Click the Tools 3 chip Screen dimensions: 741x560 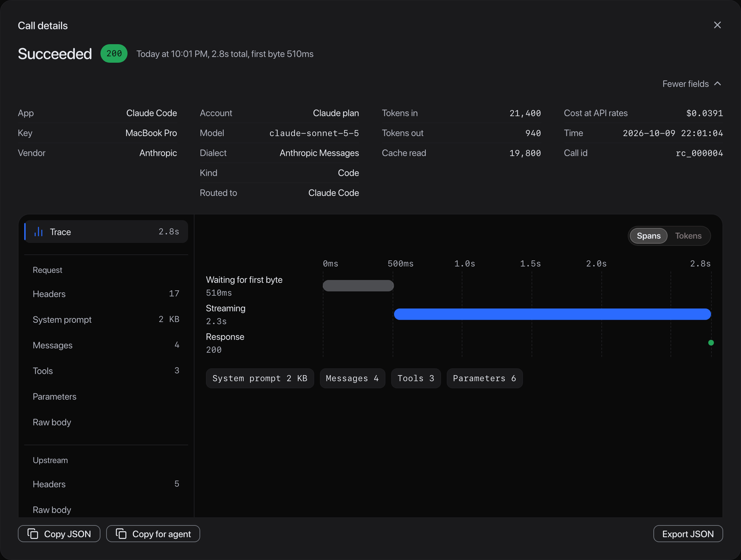pos(416,378)
